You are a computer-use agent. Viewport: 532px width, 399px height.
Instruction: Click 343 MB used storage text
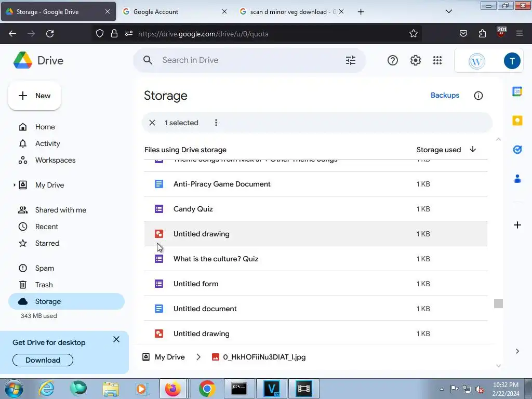[38, 316]
